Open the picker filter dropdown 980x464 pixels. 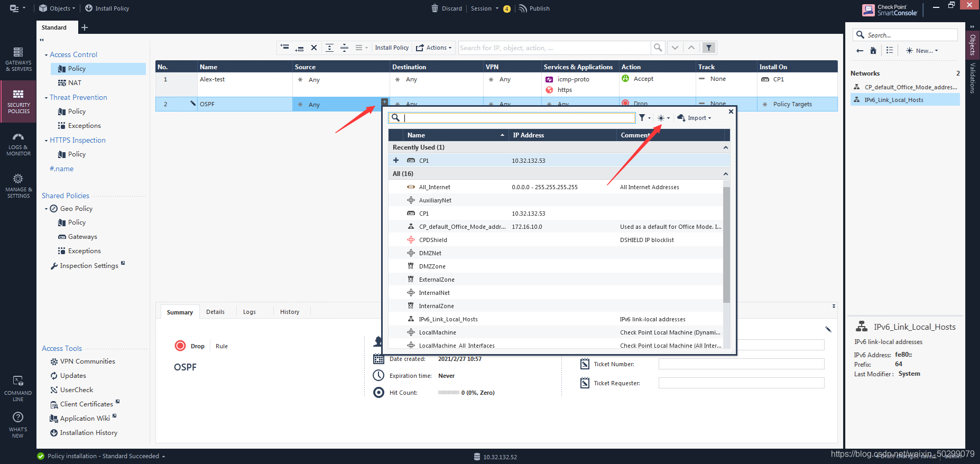point(644,118)
